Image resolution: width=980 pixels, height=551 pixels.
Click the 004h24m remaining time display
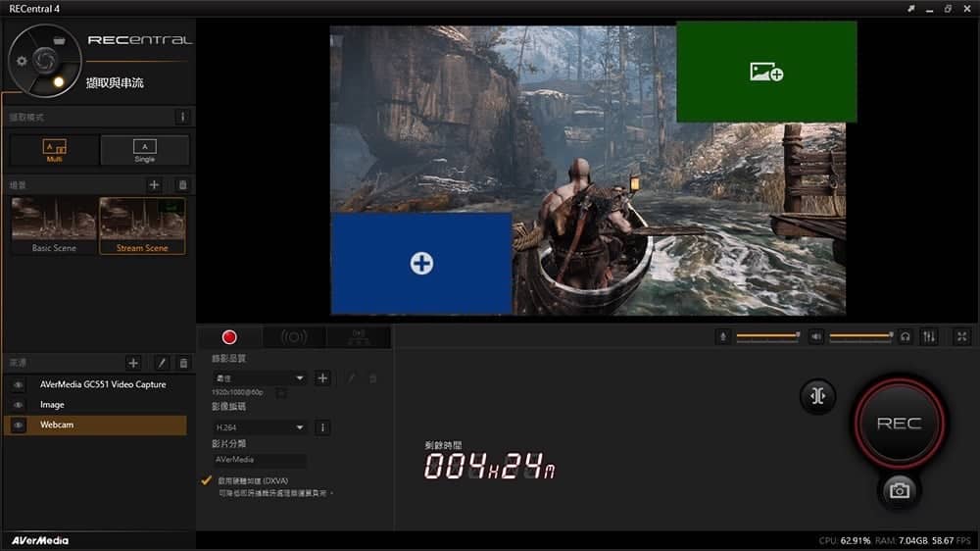click(x=489, y=466)
